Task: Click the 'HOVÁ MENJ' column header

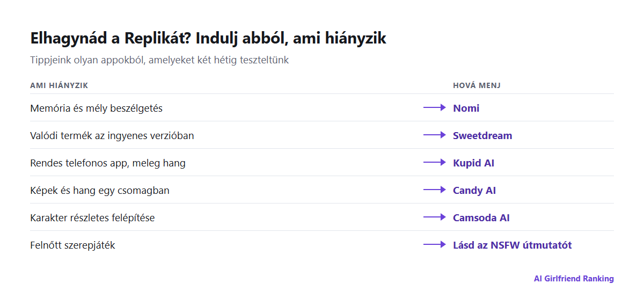Action: [x=477, y=85]
